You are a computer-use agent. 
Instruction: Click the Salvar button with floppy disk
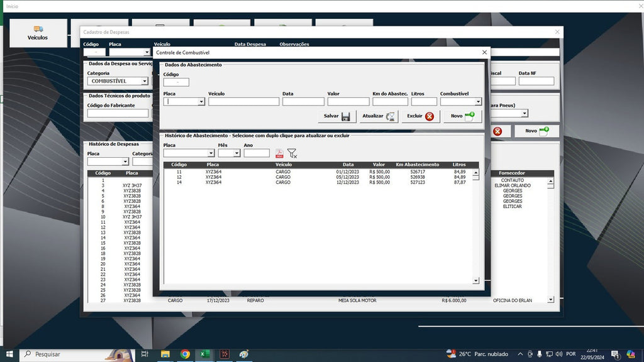(337, 116)
